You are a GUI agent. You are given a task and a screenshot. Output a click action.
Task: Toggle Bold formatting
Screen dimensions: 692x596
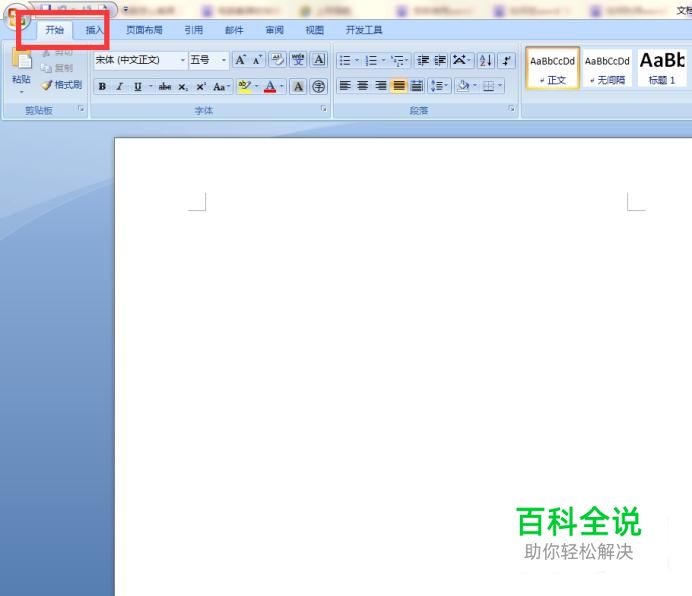tap(102, 87)
